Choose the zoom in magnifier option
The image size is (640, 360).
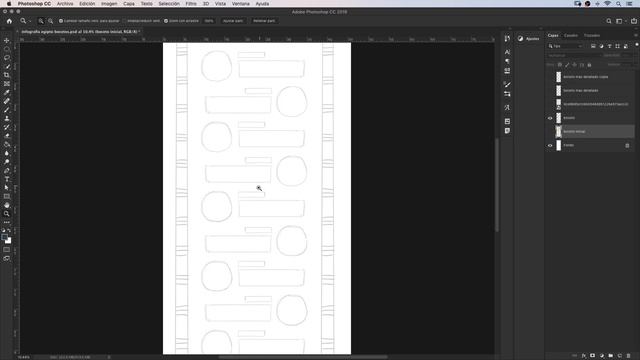(41, 21)
